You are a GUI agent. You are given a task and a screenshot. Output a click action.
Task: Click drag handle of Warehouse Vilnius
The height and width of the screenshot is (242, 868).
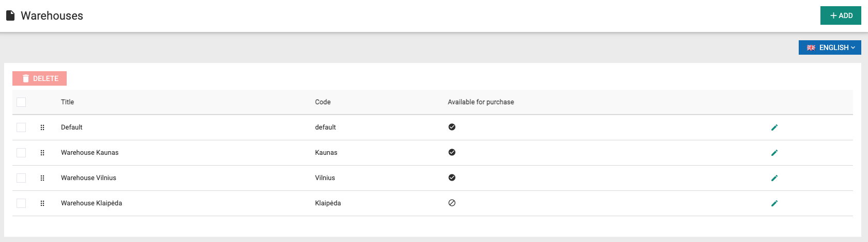coord(42,178)
